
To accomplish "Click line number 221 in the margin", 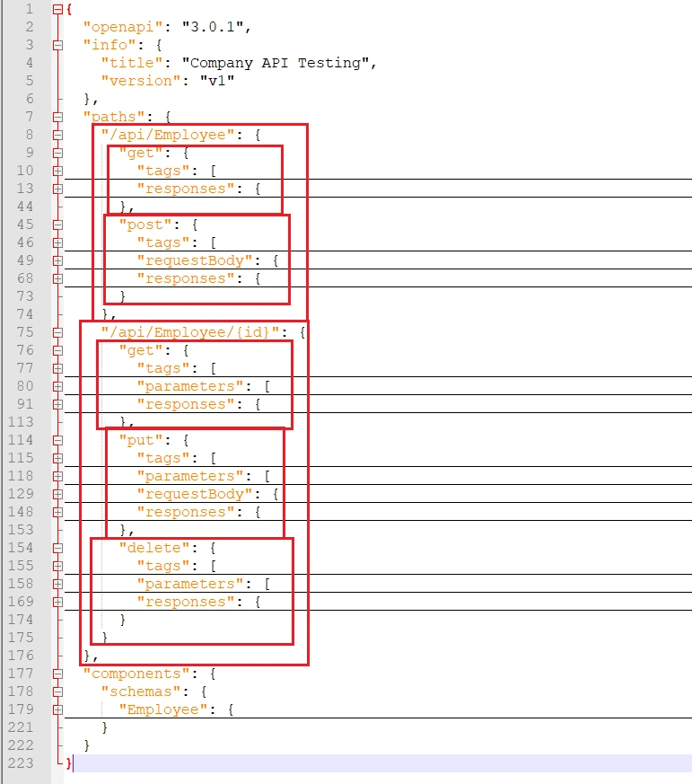I will [21, 728].
